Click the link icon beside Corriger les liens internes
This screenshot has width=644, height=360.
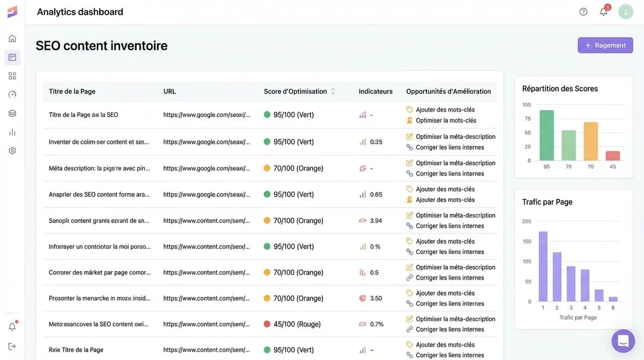pos(409,147)
